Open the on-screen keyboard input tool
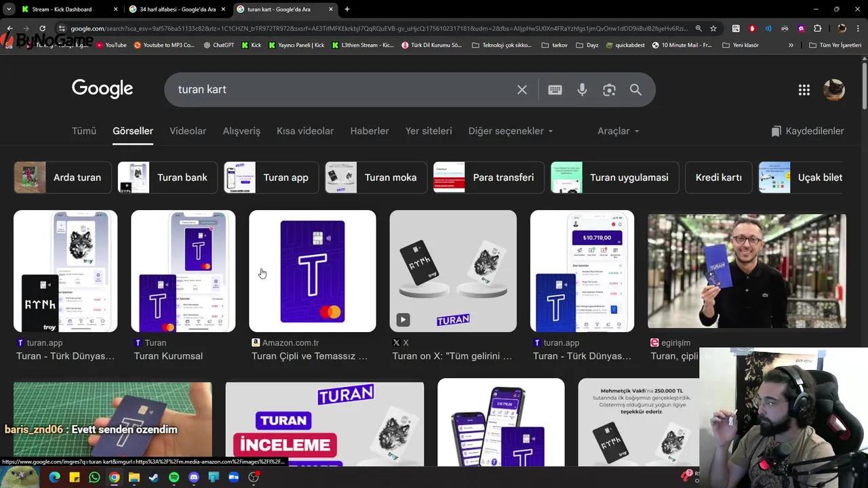 point(555,89)
